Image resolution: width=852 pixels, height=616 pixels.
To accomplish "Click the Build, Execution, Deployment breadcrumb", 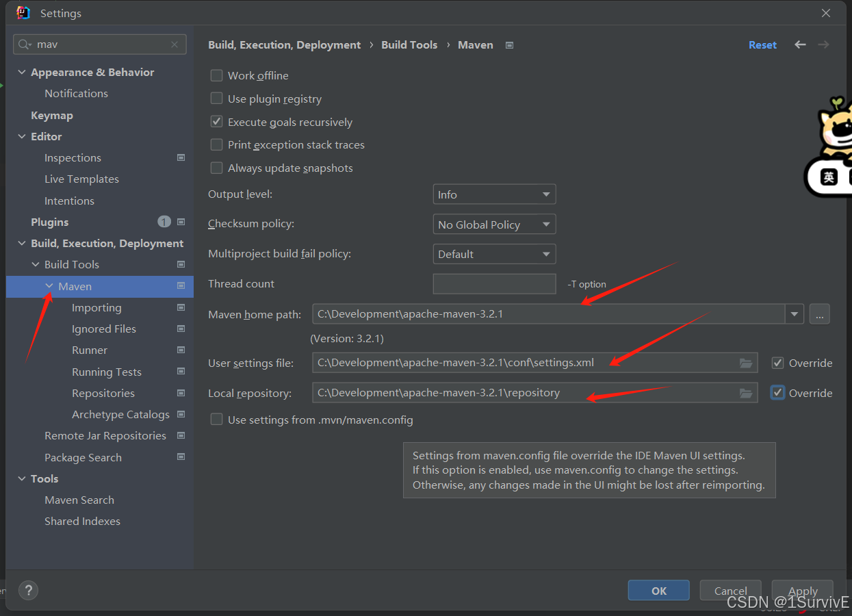I will [x=284, y=44].
